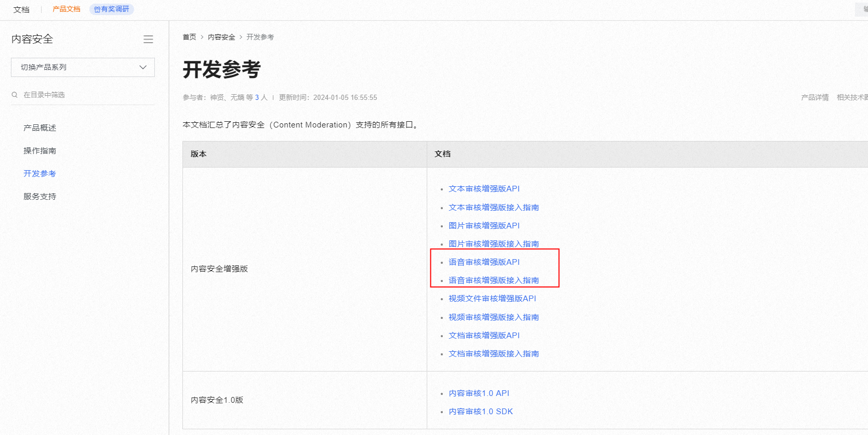Click 开发参考 at the breadcrumb end

pos(260,37)
